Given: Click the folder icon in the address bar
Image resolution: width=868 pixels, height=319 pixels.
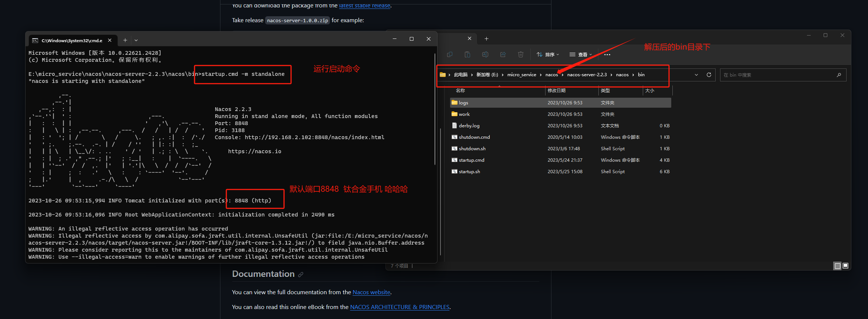Looking at the screenshot, I should 443,75.
